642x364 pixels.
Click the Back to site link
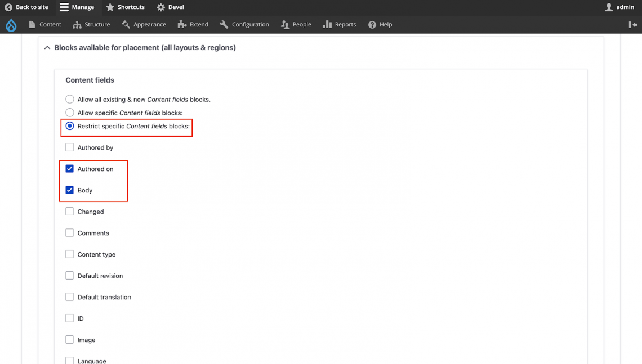pyautogui.click(x=26, y=7)
